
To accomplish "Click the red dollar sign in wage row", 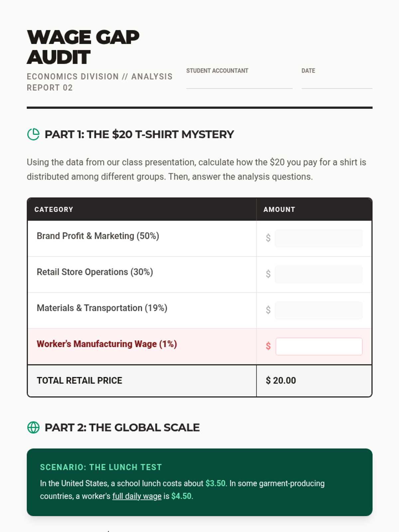I will tap(268, 346).
